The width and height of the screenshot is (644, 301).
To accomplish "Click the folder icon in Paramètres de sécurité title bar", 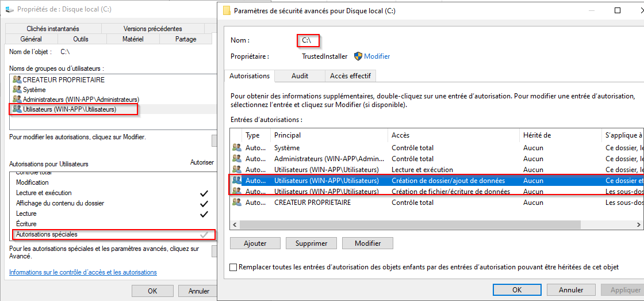I will point(227,11).
